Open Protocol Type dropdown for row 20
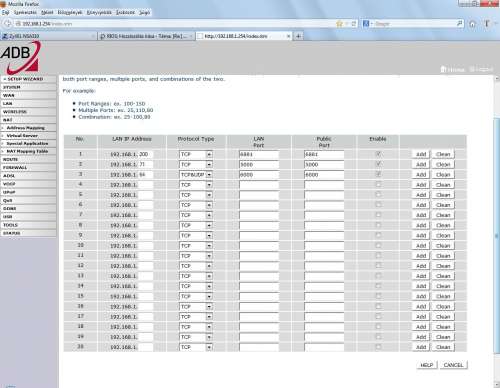Viewport: 500px width, 388px height. coord(196,347)
